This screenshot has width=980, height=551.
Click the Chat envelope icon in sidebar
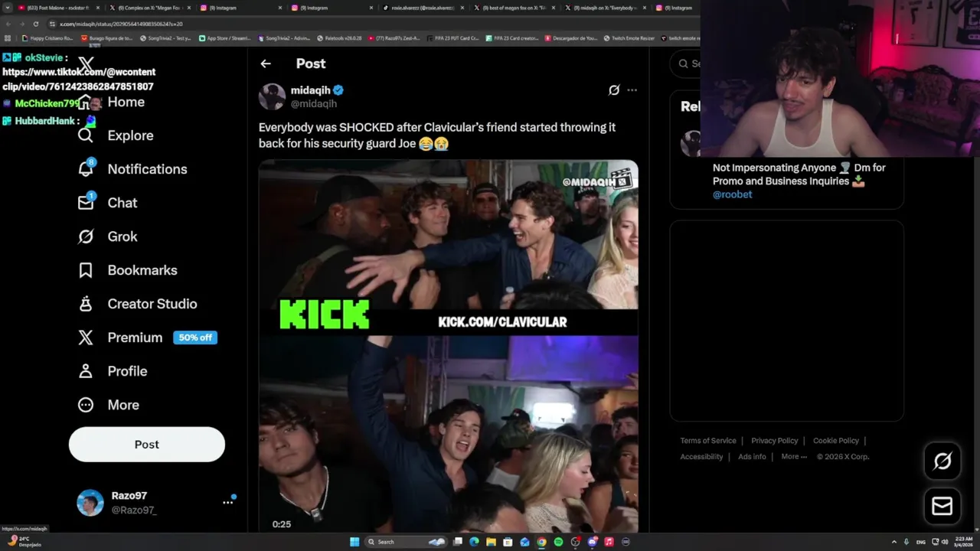[x=86, y=203]
